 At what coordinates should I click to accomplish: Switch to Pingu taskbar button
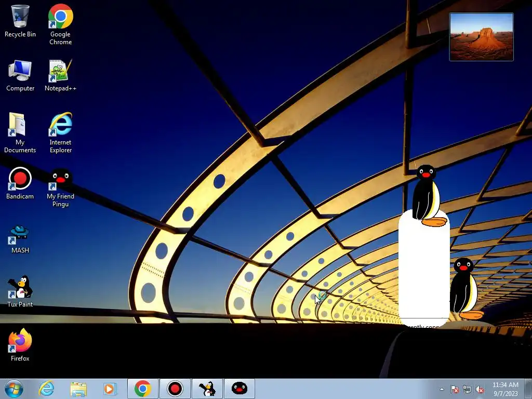[239, 389]
